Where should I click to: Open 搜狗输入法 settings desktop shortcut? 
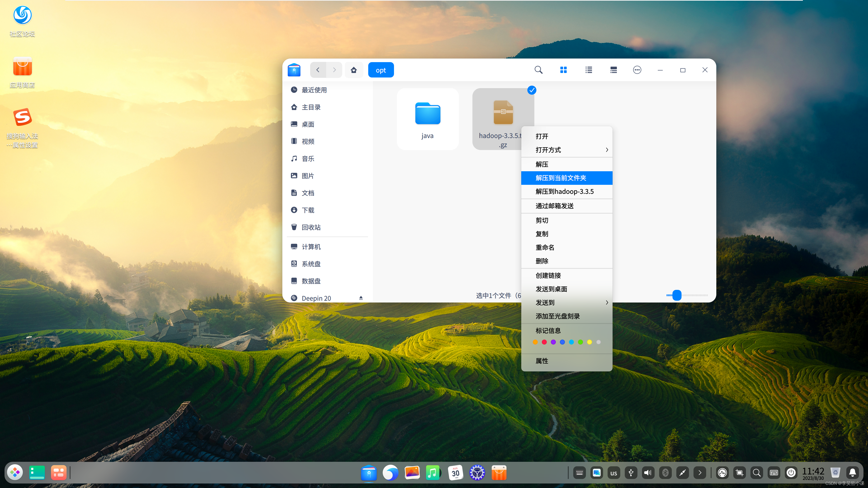pos(23,128)
